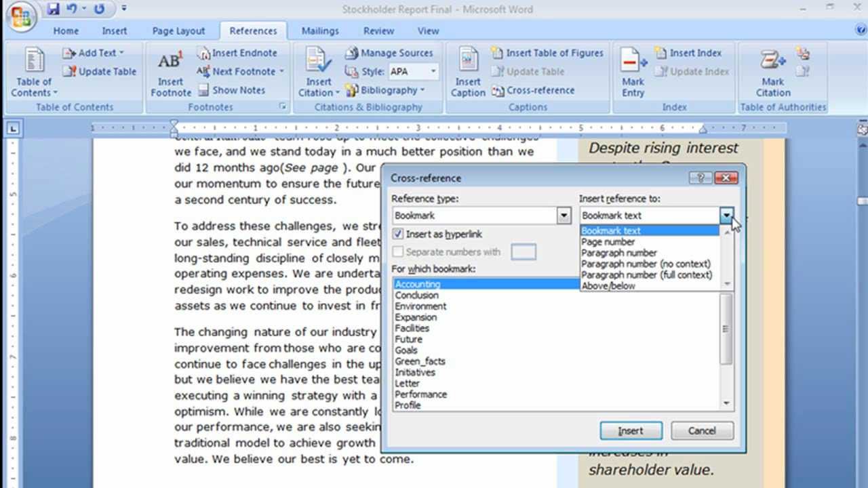868x488 pixels.
Task: Update Table in Table of Contents group
Action: pos(100,71)
